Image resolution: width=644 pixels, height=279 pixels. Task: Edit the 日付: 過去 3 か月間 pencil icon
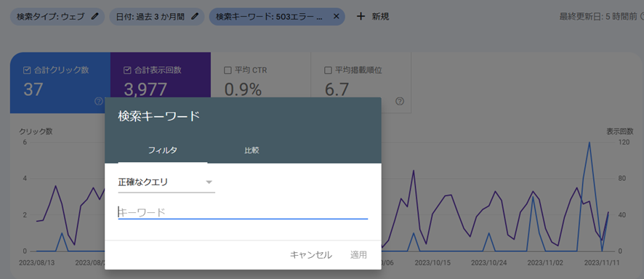click(195, 17)
